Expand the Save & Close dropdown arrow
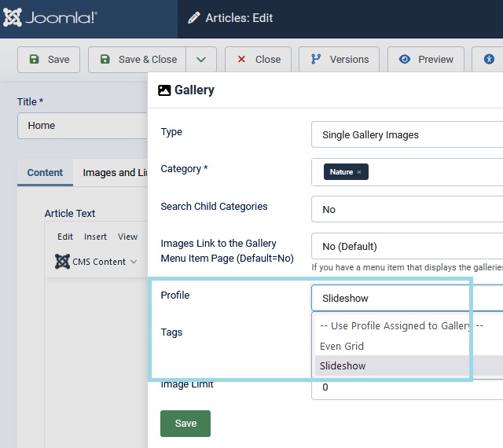This screenshot has height=448, width=503. click(201, 60)
